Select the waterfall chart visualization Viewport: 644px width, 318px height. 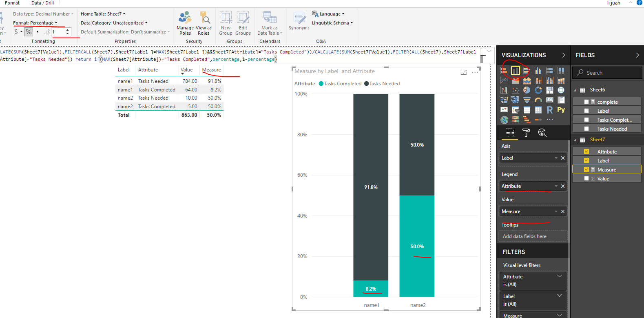504,90
